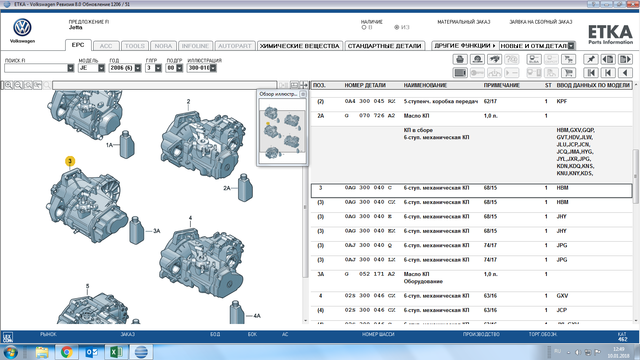Click the parts list vertical scrollbar

tap(636, 204)
